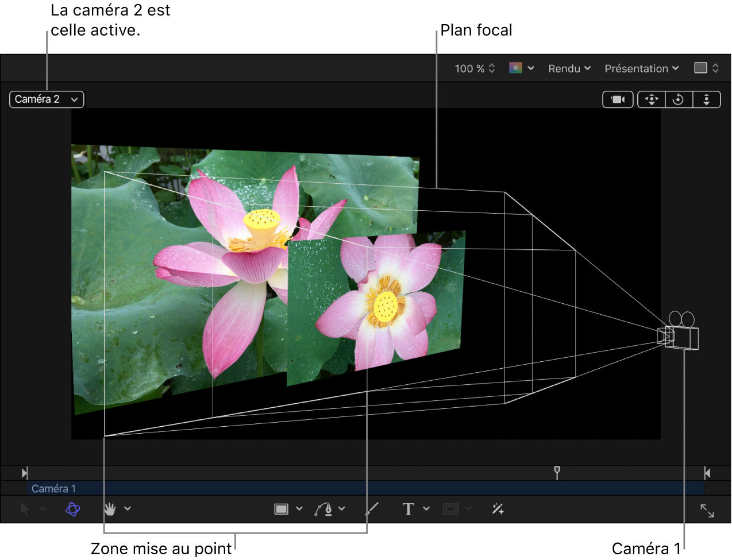Open the Rendu menu
Image resolution: width=732 pixels, height=560 pixels.
pyautogui.click(x=569, y=68)
